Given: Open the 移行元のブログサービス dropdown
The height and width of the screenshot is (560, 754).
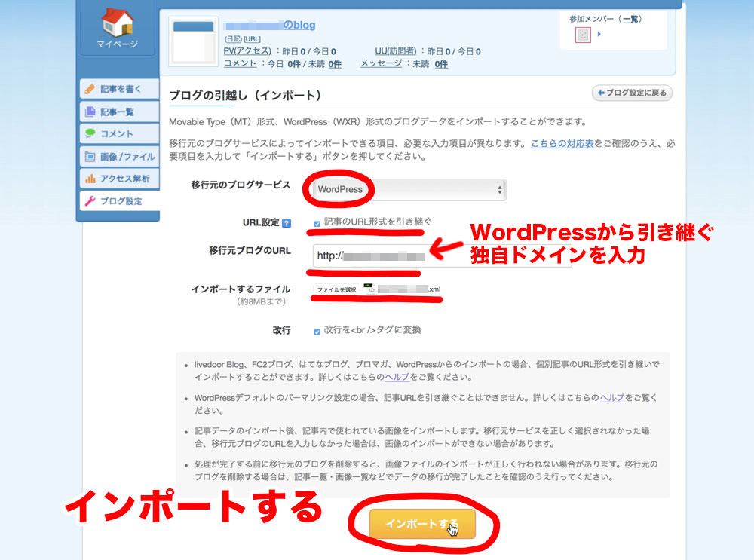Looking at the screenshot, I should click(x=407, y=190).
